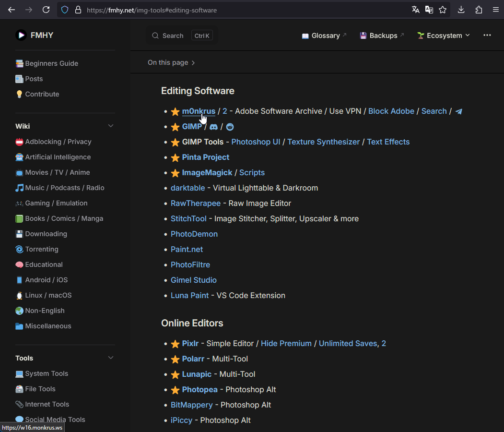
Task: Open the Paint.net link
Action: coord(187,249)
